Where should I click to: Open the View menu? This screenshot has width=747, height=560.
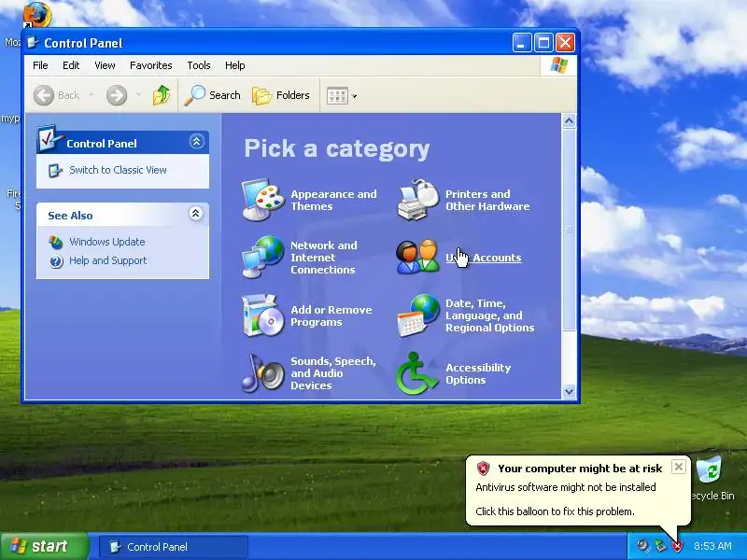pos(105,65)
